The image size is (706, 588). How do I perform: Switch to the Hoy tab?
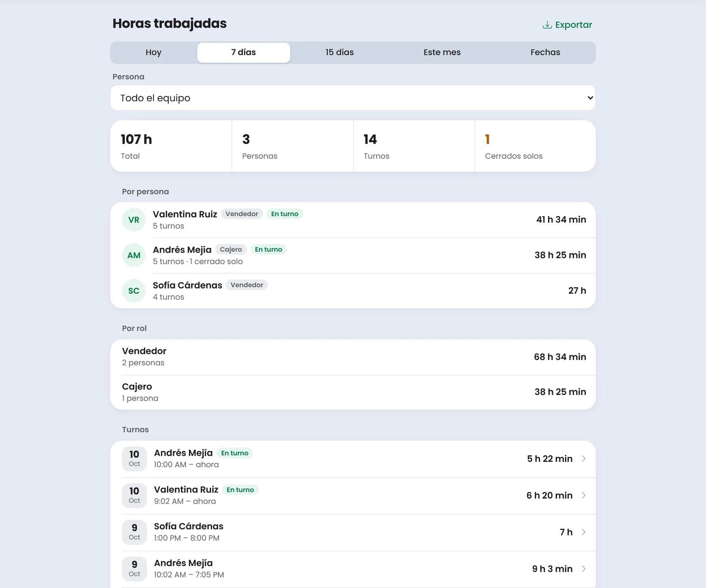(154, 52)
